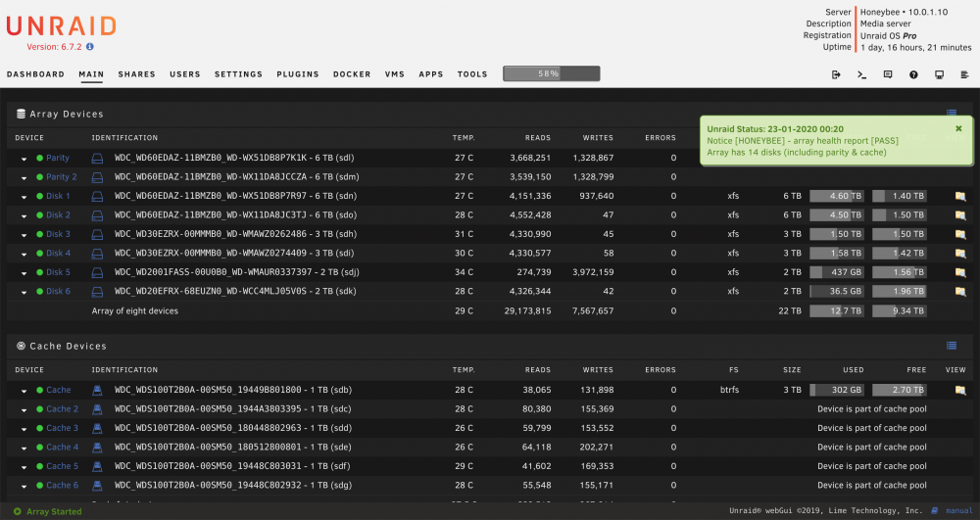980x520 pixels.
Task: Open the Docker tab
Action: [x=352, y=74]
